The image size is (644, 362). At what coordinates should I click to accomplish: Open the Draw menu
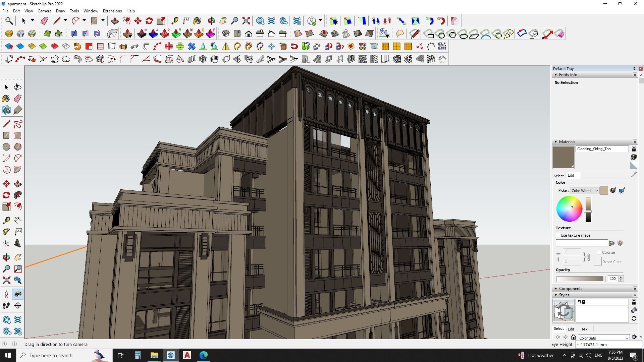click(x=60, y=11)
